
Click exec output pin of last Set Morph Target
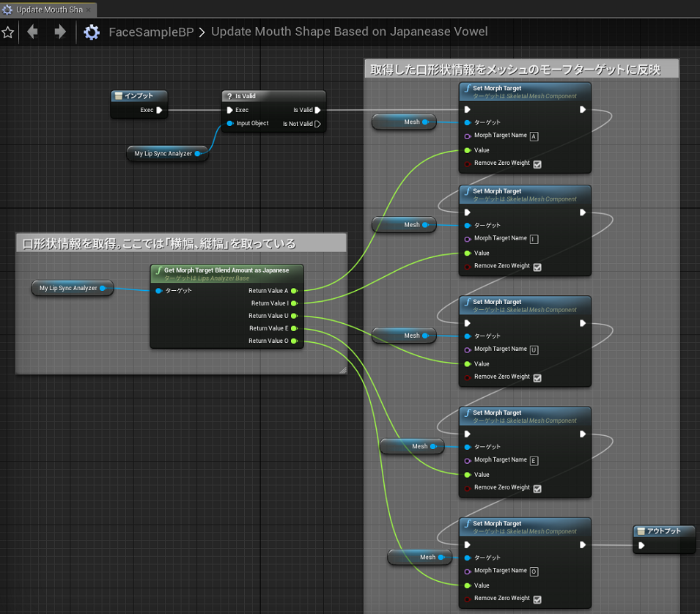(583, 545)
